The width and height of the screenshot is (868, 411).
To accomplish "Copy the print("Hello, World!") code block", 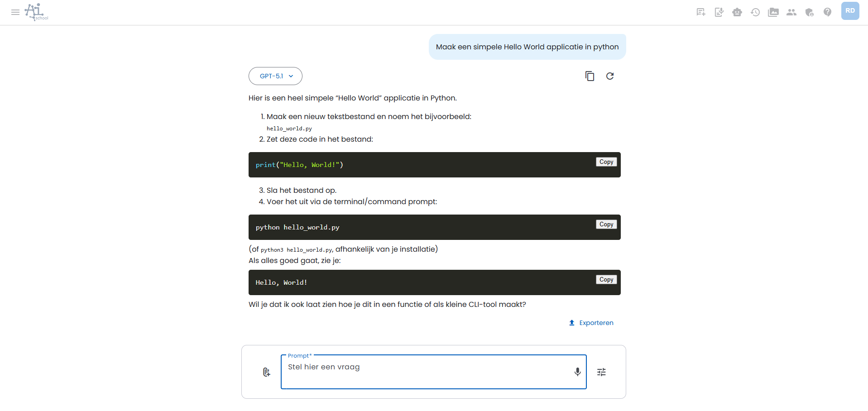I will click(606, 162).
